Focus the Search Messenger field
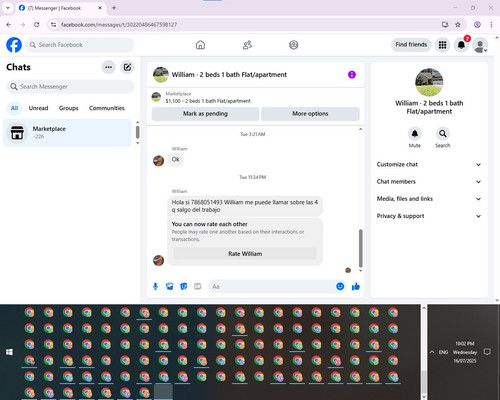500x400 pixels. pyautogui.click(x=70, y=87)
